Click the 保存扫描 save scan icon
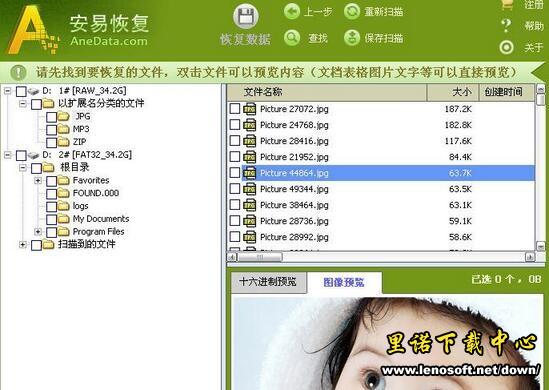549x390 pixels. tap(352, 37)
